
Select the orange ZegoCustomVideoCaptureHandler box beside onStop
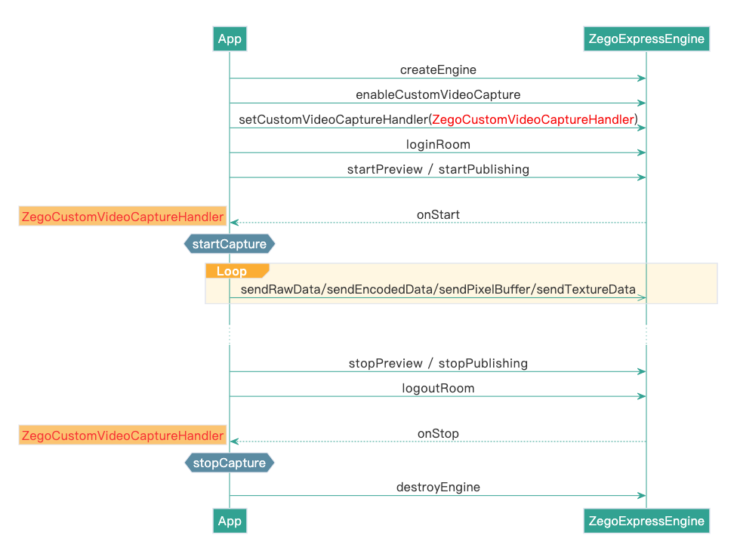click(123, 435)
